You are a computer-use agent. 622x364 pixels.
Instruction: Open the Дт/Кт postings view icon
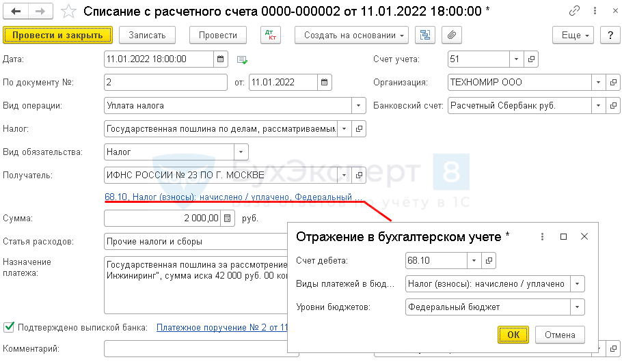271,35
